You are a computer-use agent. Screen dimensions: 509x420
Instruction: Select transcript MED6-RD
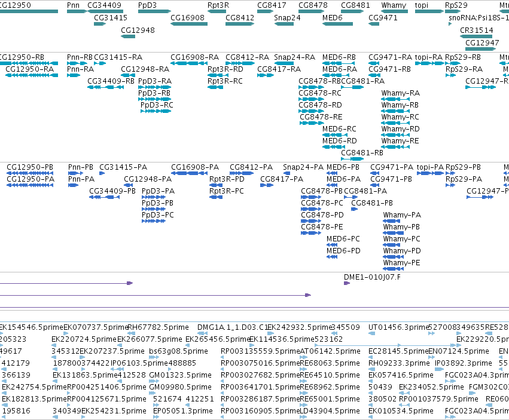click(x=339, y=141)
